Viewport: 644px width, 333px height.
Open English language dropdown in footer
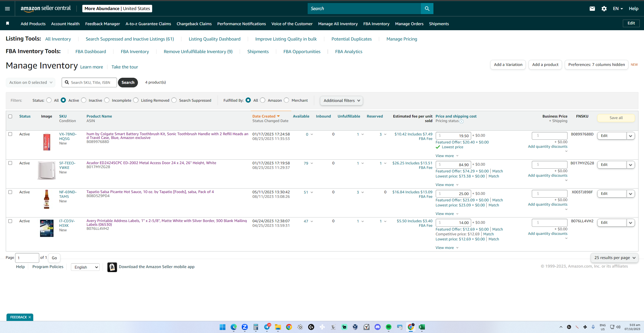85,267
